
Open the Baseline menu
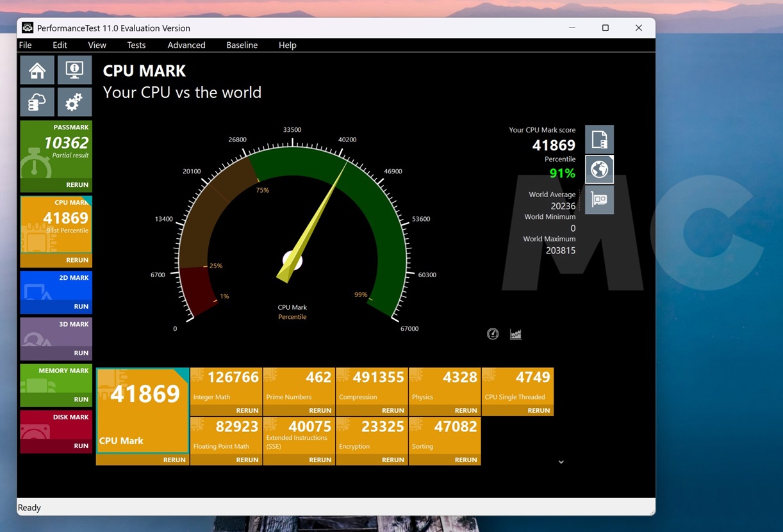pos(242,45)
